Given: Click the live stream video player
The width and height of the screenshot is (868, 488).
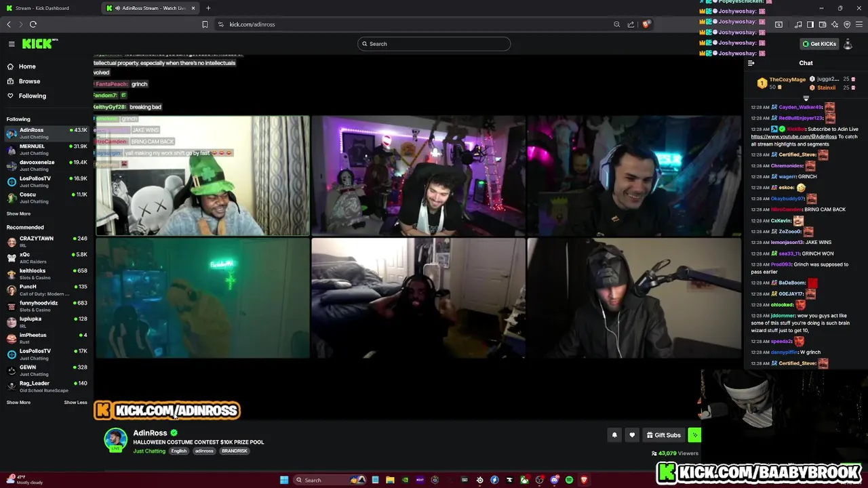Looking at the screenshot, I should 418,237.
